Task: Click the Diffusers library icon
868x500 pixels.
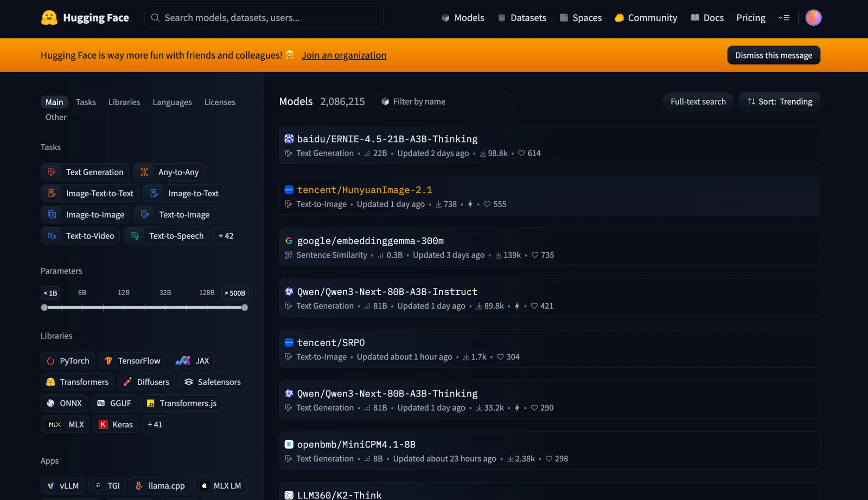Action: click(127, 382)
